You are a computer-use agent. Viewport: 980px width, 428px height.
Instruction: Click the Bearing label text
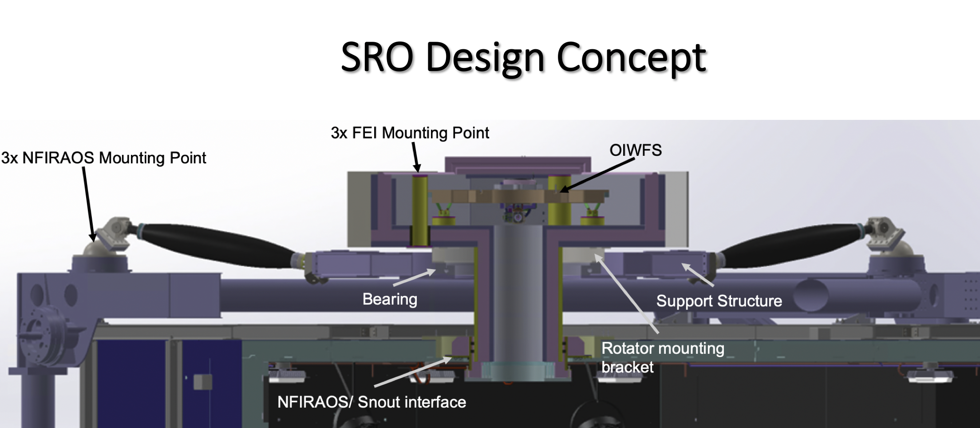pyautogui.click(x=390, y=299)
